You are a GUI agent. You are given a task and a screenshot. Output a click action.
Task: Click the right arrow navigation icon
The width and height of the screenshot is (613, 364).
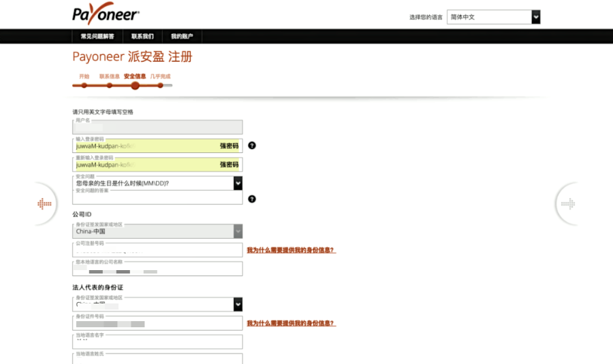pyautogui.click(x=567, y=203)
